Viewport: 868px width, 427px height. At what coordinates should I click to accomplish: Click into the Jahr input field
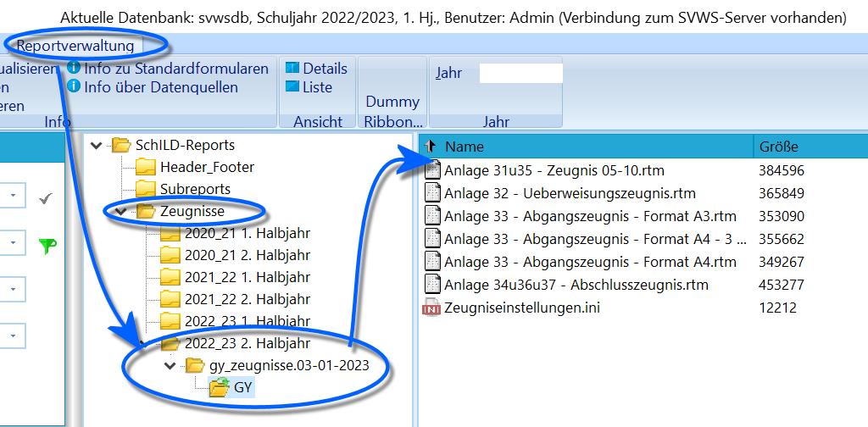click(521, 73)
